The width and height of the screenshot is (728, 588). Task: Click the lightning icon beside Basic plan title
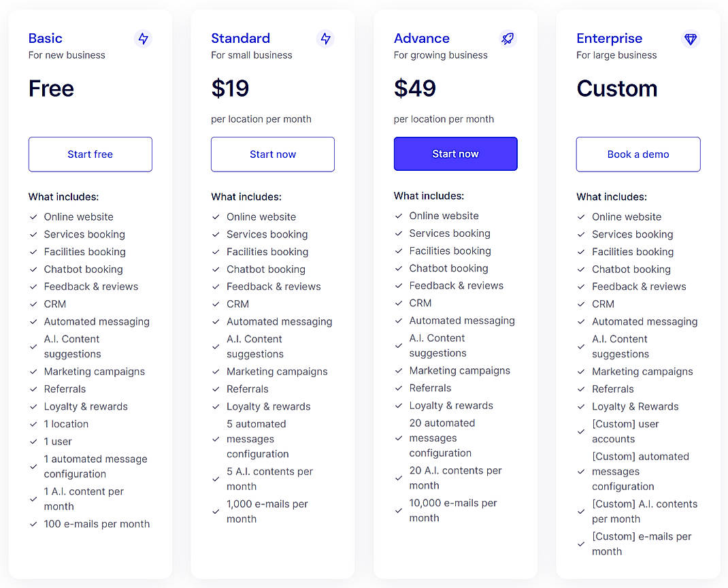143,39
